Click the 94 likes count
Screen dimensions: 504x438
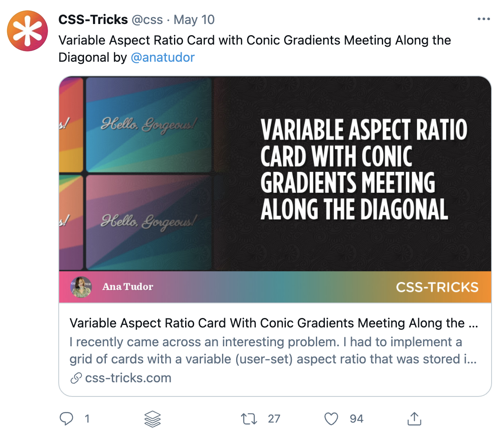pos(356,419)
